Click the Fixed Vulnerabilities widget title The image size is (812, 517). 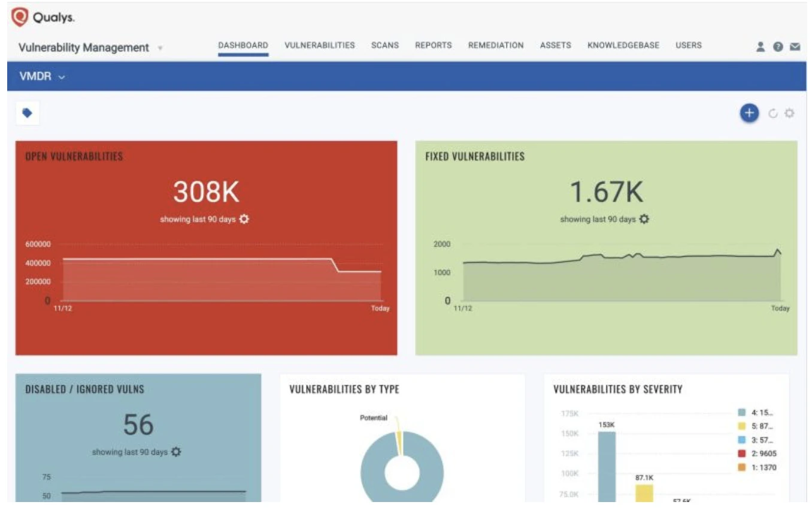coord(475,156)
